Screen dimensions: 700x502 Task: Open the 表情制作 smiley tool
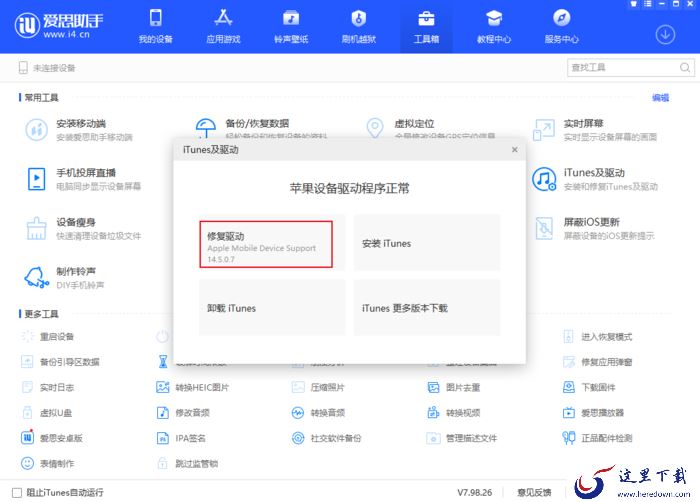(48, 463)
